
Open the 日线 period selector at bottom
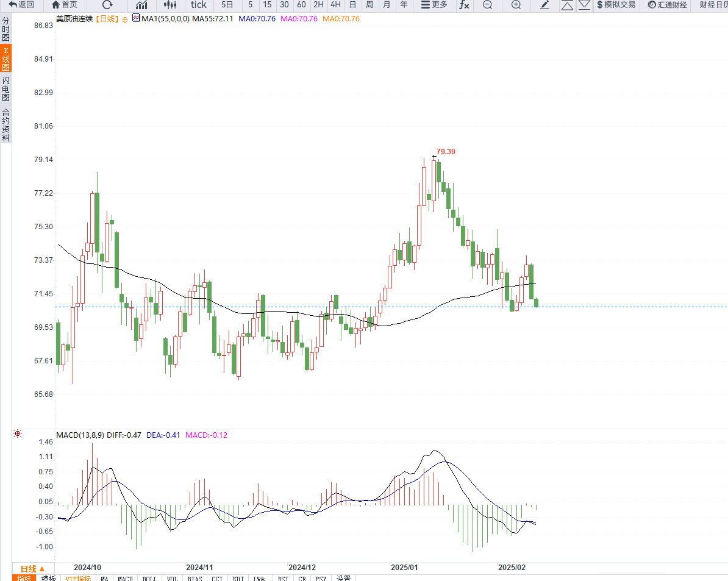pyautogui.click(x=33, y=569)
